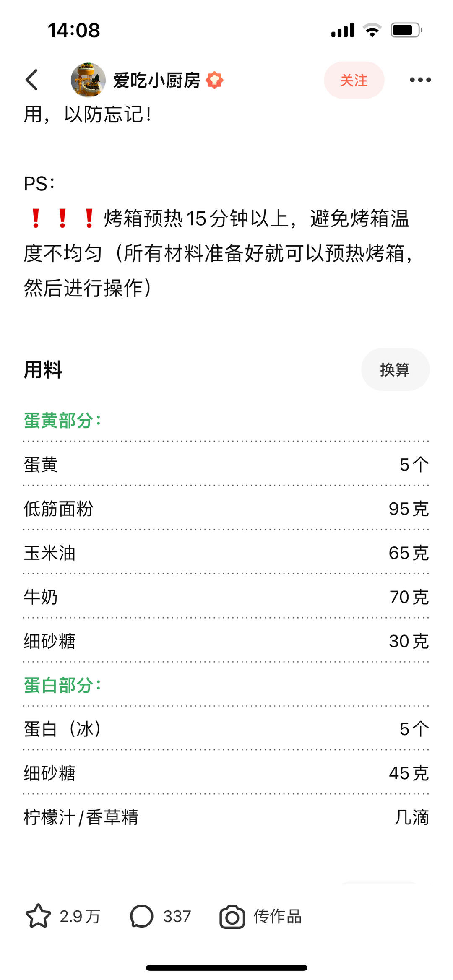This screenshot has width=453, height=980.
Task: Tap the star favorite icon
Action: [38, 916]
